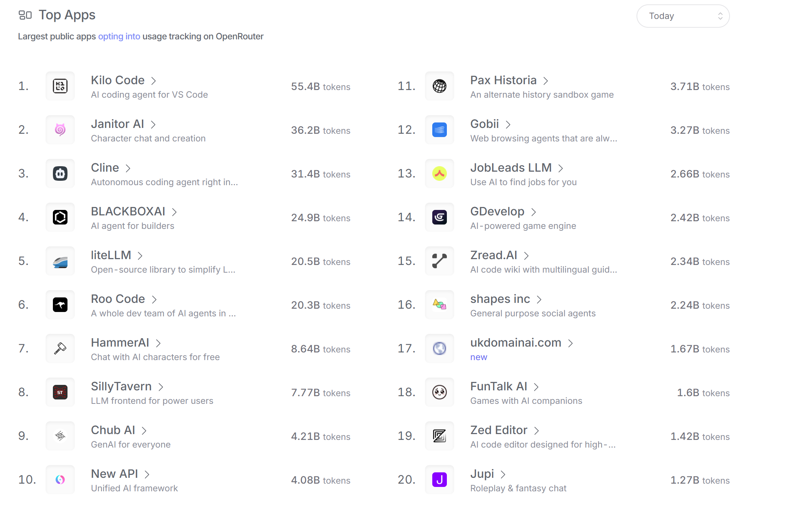The height and width of the screenshot is (519, 812).
Task: Click the Pax Historia globe icon
Action: click(x=440, y=86)
